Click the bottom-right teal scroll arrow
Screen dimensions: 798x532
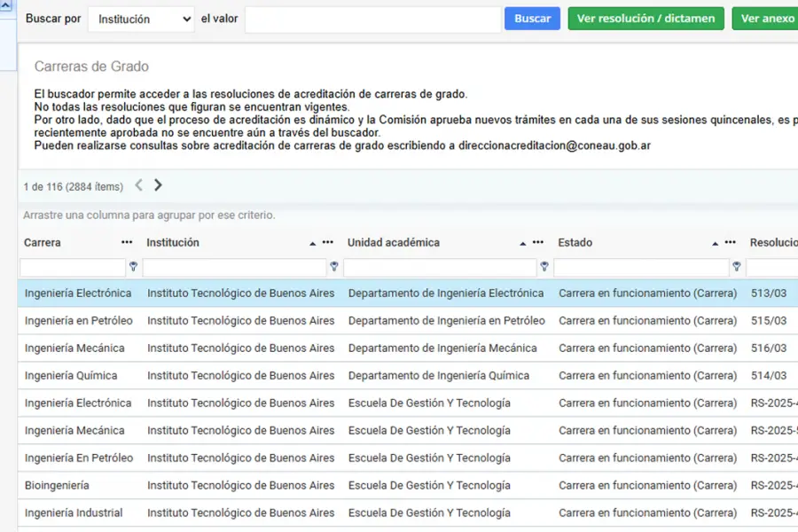[x=792, y=525]
